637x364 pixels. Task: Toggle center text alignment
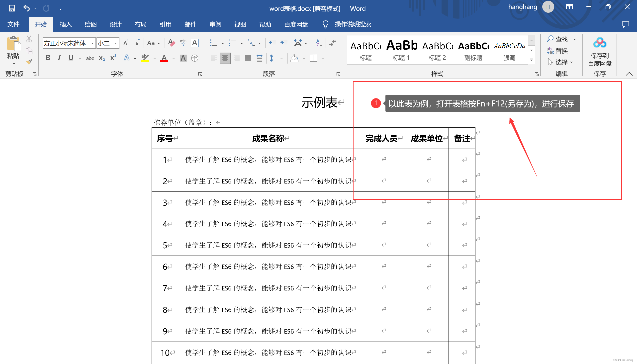pos(225,58)
